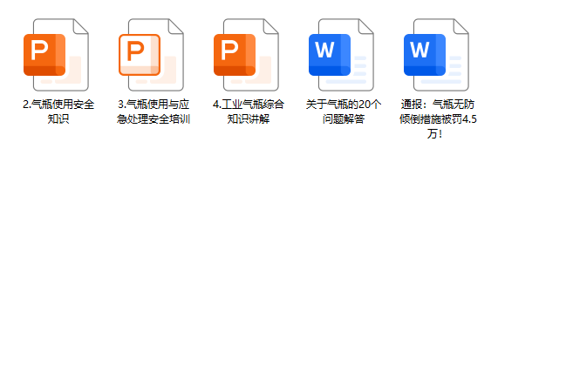Select the 3.气瓶使用与应急处理安全培训 presentation icon
This screenshot has height=392, width=580.
[154, 55]
